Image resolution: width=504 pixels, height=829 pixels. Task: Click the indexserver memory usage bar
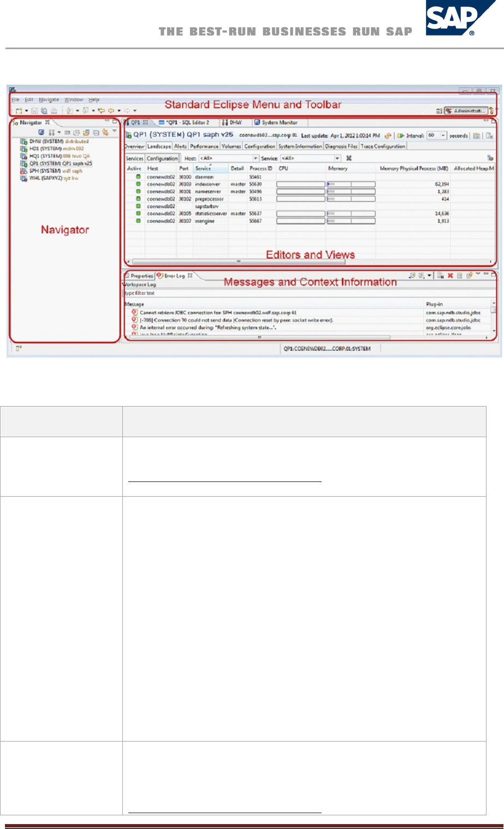[351, 185]
